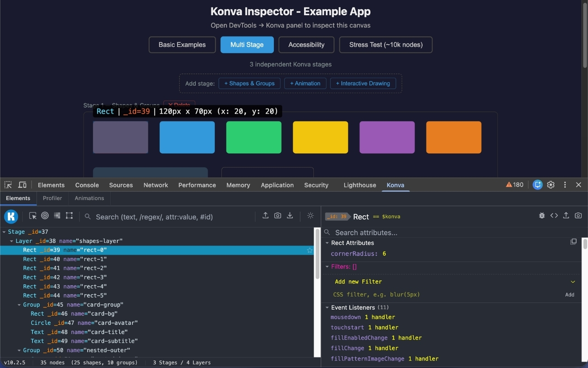Screen dimensions: 588x368
Task: Click the mousedown 1 handler listener
Action: pyautogui.click(x=363, y=317)
